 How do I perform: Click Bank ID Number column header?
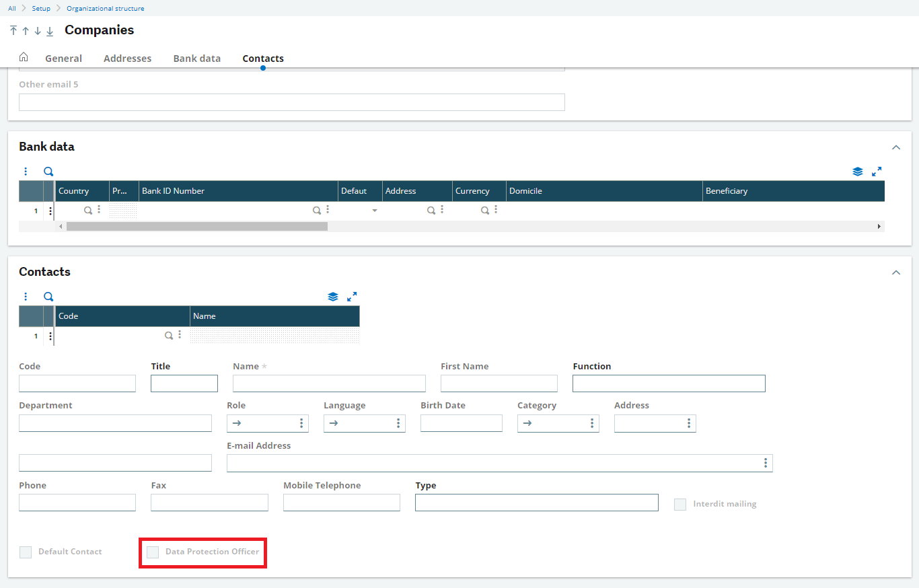[x=238, y=191]
